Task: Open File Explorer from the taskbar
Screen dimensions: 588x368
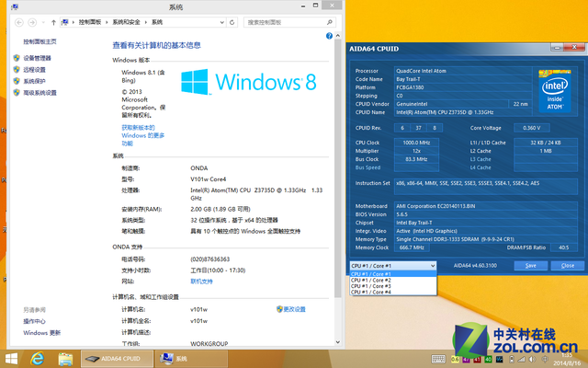Action: point(65,359)
